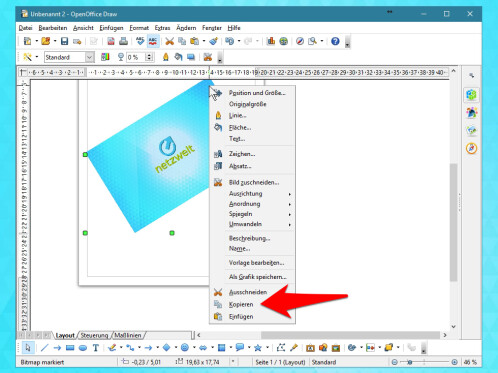This screenshot has width=498, height=373.
Task: Select the Line drawing tool
Action: point(44,348)
